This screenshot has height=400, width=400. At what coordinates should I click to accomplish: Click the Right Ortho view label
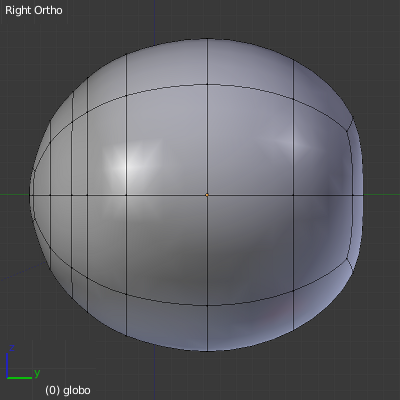tap(34, 10)
